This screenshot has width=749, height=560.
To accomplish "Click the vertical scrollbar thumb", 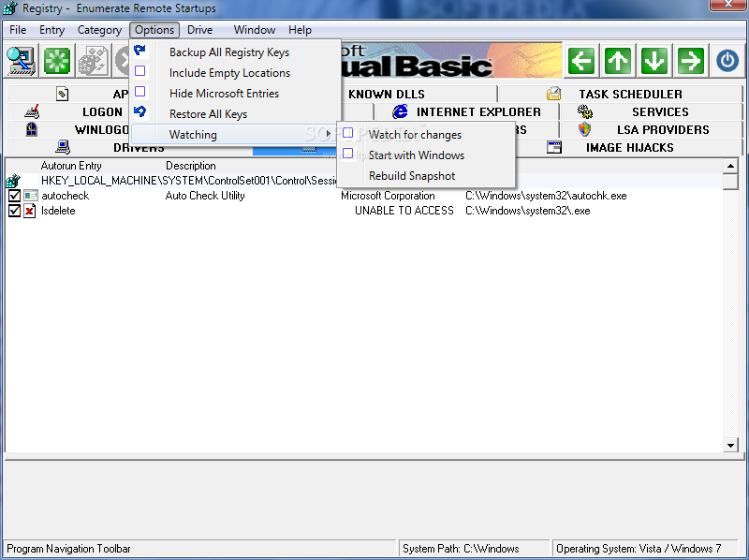I will pos(730,182).
